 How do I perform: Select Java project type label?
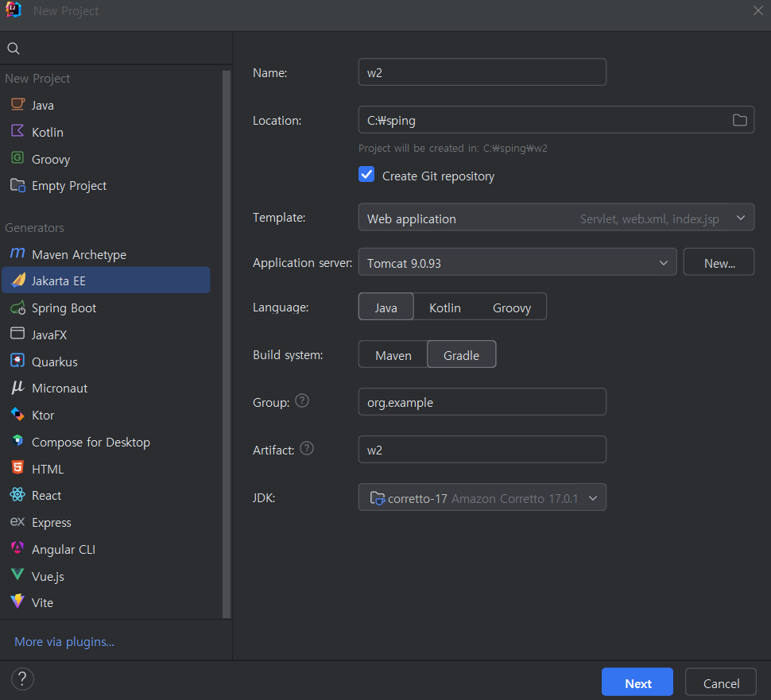(x=43, y=105)
